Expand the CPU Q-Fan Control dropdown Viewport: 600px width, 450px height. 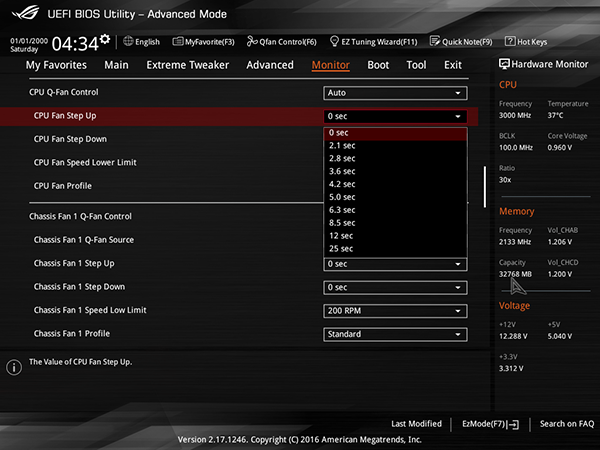[395, 93]
